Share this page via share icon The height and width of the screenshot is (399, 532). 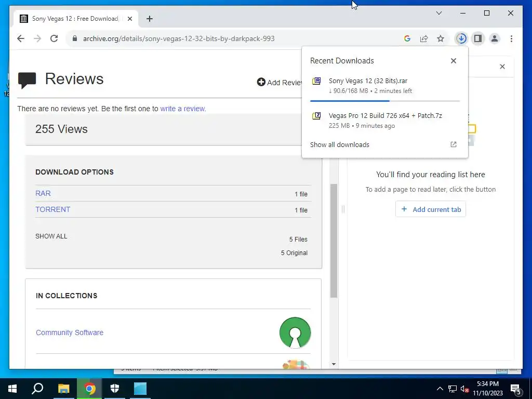pos(424,38)
